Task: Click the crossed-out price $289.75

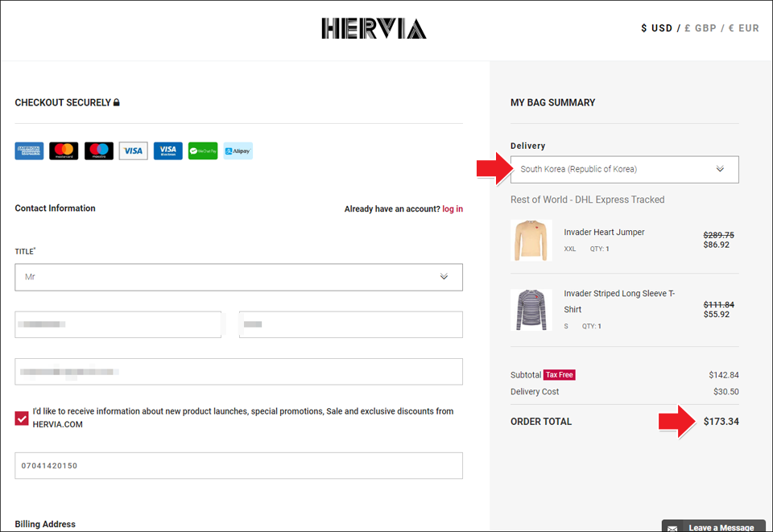Action: click(719, 235)
